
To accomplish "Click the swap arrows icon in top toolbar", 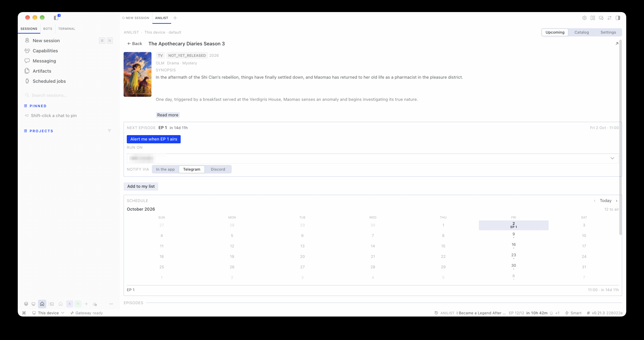I will [609, 18].
